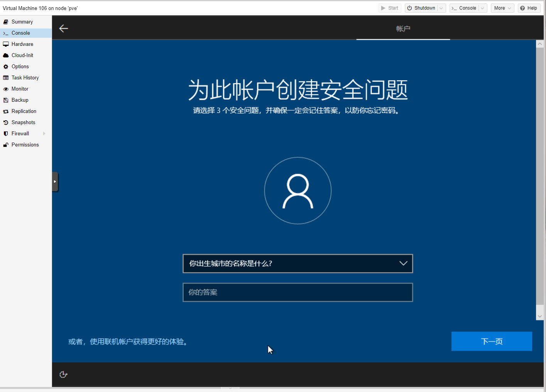This screenshot has height=392, width=546.
Task: Expand the Firewall submenu arrow
Action: [x=44, y=134]
